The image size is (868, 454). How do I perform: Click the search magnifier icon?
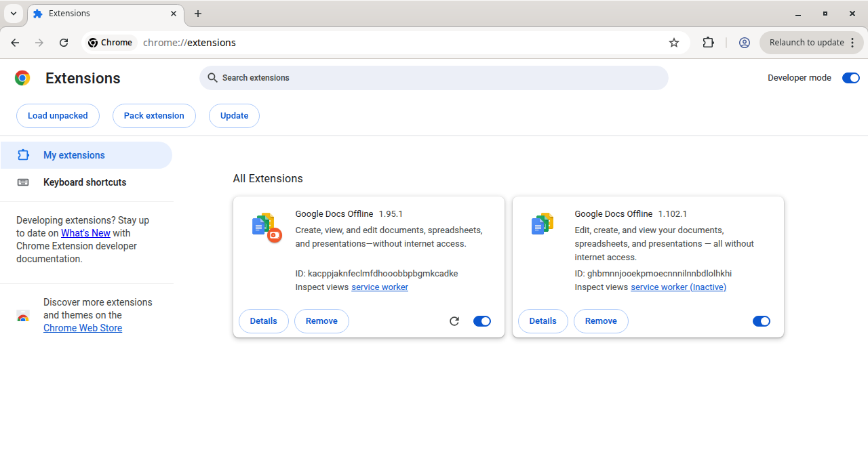(212, 78)
